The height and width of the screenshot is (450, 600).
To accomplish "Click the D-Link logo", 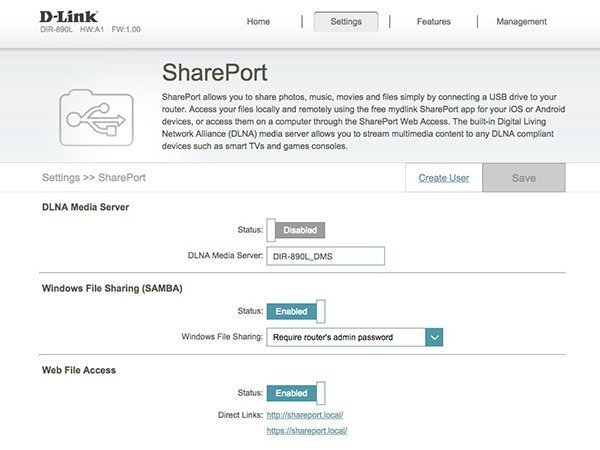I will (68, 17).
